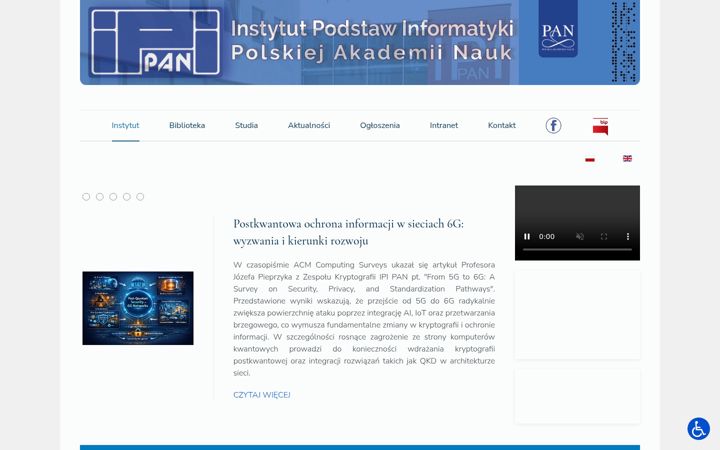Open the Instytut menu item
Image resolution: width=720 pixels, height=450 pixels.
coord(125,125)
